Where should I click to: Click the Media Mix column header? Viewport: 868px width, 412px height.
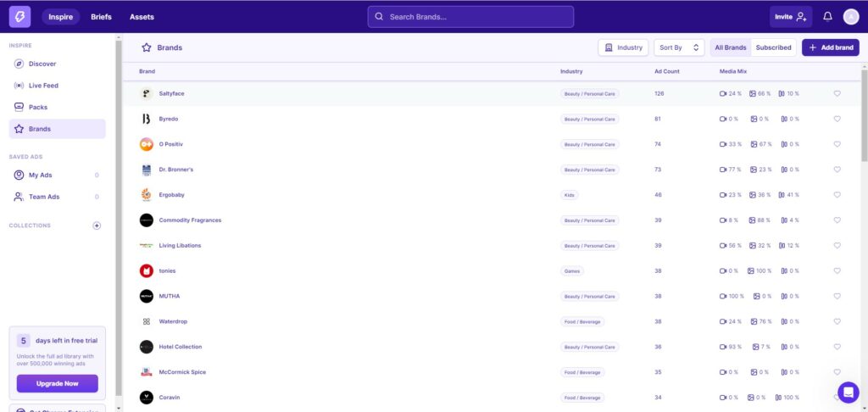tap(733, 71)
